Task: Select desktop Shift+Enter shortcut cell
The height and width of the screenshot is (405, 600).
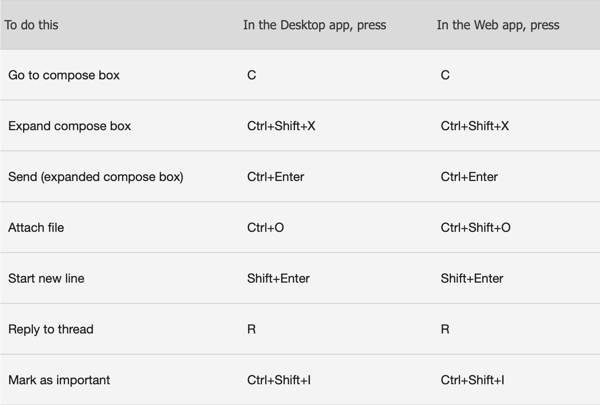Action: 278,278
